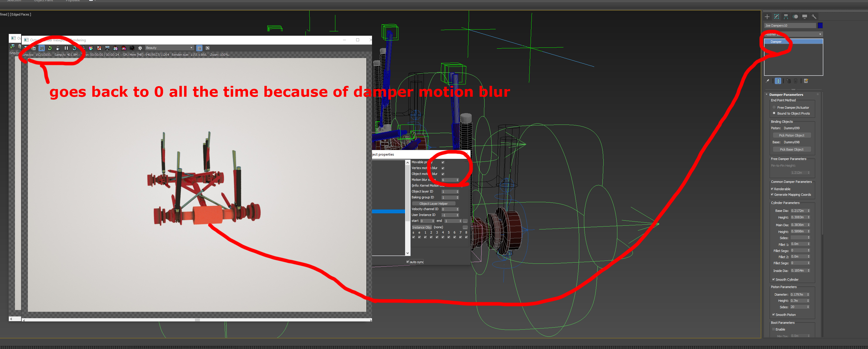Uncheck Object motion blur checkbox
Screen dimensions: 868x349
coord(443,174)
